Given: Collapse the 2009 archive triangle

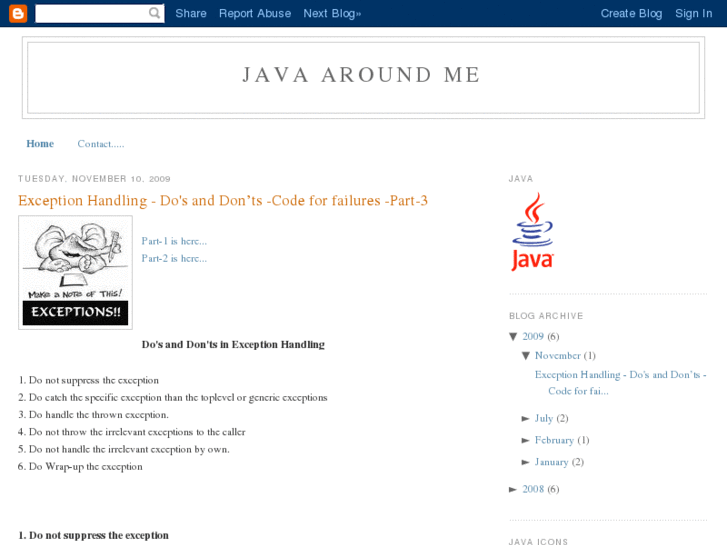Looking at the screenshot, I should 513,336.
